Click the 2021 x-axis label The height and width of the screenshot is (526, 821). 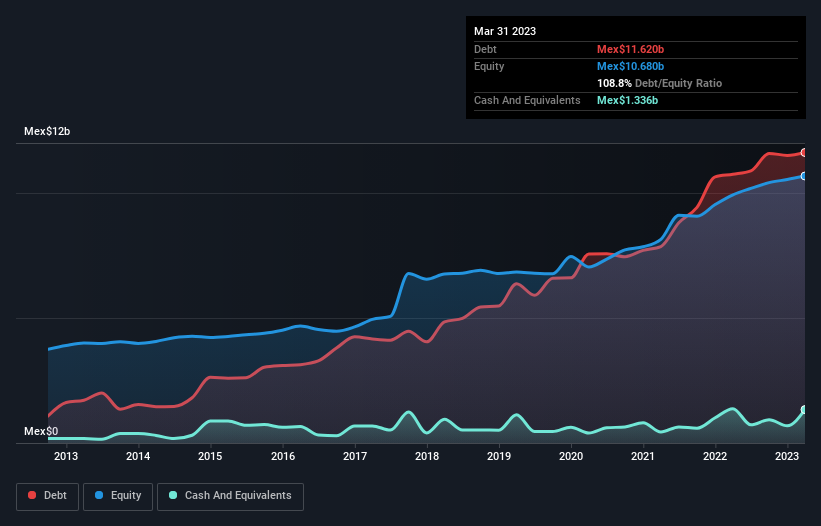[642, 456]
